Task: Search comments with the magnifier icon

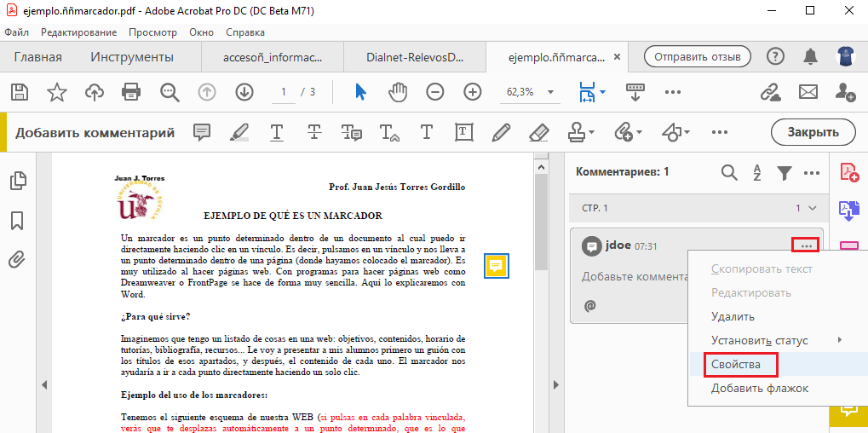Action: pyautogui.click(x=729, y=173)
